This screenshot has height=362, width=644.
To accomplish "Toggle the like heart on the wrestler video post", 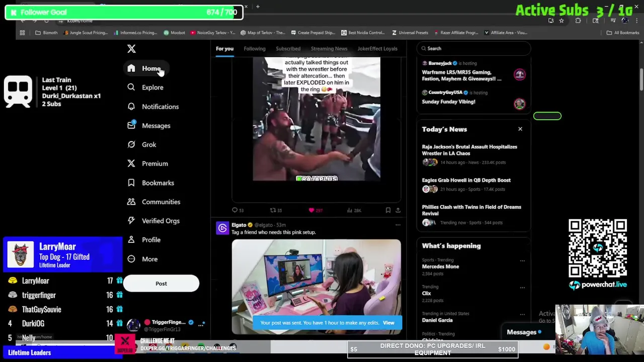I will click(x=311, y=210).
